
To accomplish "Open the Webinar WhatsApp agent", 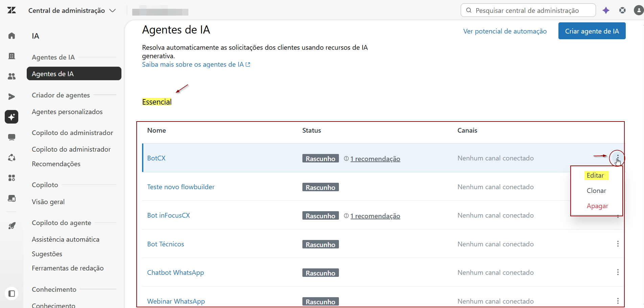I will pyautogui.click(x=176, y=301).
